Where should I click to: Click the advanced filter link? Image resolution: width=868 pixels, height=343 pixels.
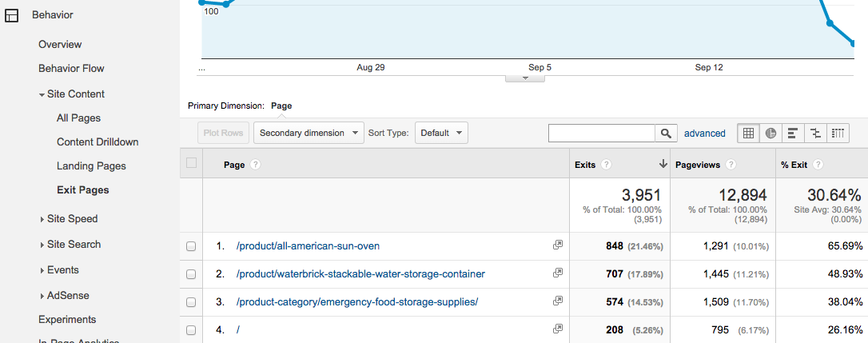pos(704,134)
